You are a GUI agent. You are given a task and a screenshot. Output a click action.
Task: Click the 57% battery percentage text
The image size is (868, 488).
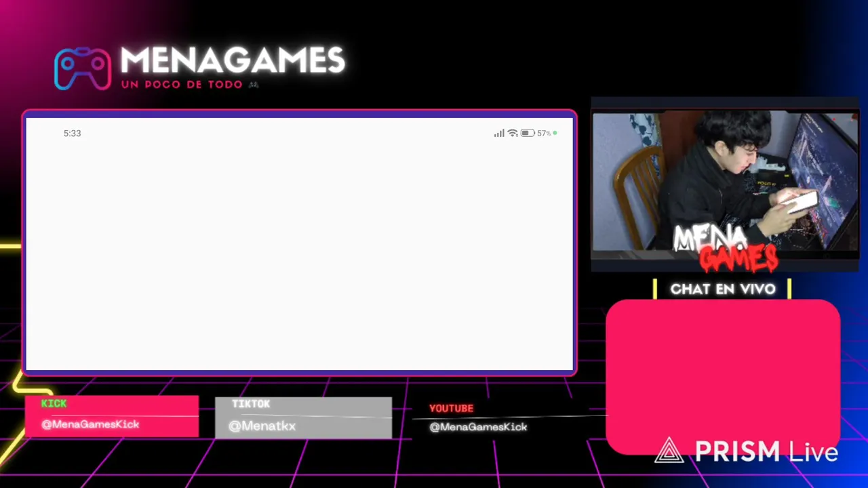pyautogui.click(x=544, y=134)
